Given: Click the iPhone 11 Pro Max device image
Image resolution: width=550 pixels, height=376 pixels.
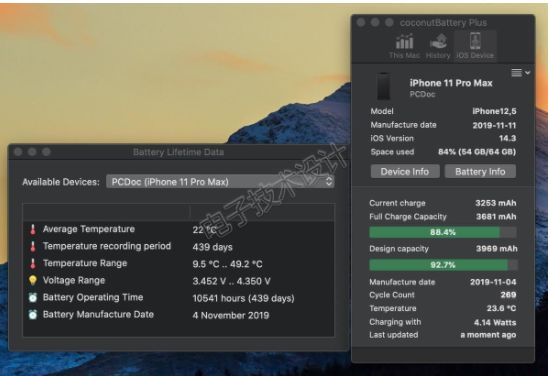Looking at the screenshot, I should click(383, 87).
